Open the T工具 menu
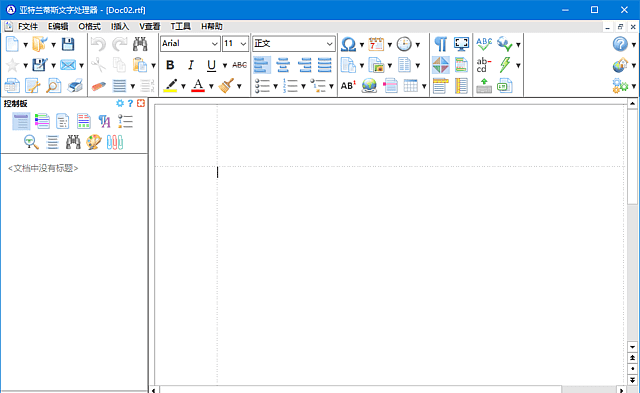Screen dimensions: 640x393 (180, 27)
